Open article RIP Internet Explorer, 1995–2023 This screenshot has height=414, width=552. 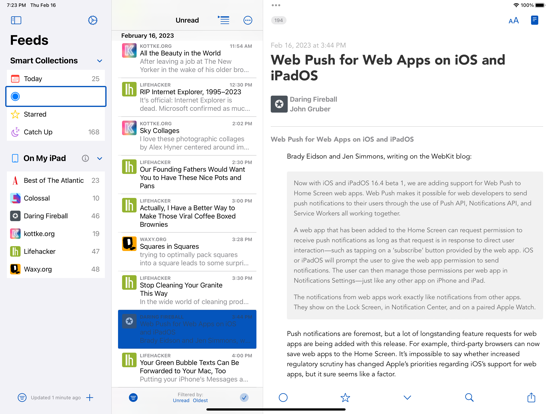pyautogui.click(x=187, y=97)
